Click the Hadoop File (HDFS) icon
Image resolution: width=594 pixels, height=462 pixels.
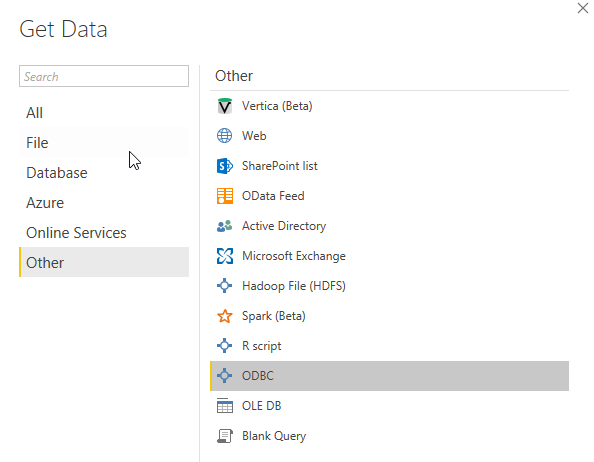pos(225,286)
